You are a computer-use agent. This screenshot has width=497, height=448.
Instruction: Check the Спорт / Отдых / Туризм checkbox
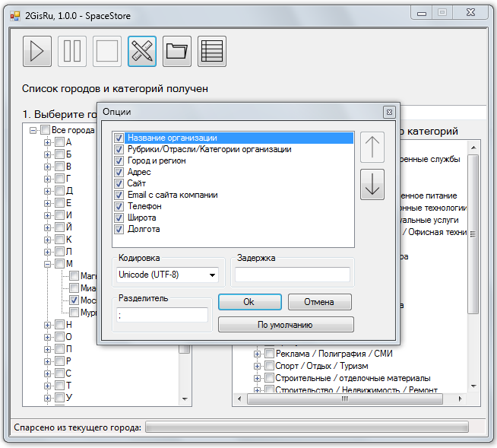click(270, 366)
